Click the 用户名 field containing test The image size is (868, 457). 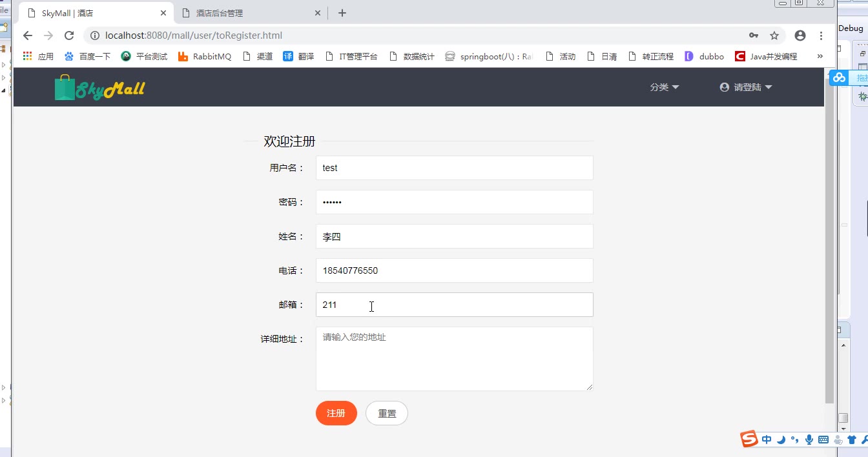454,168
